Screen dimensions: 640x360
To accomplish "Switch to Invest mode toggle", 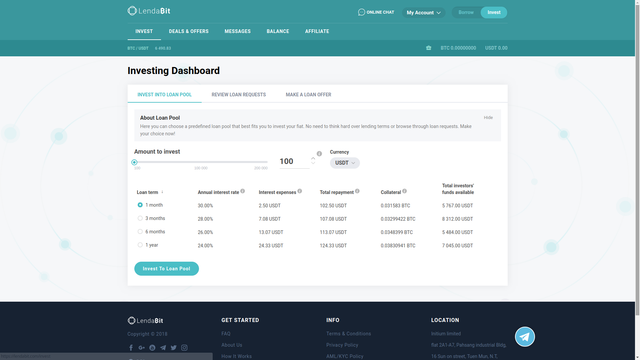I will (x=494, y=12).
